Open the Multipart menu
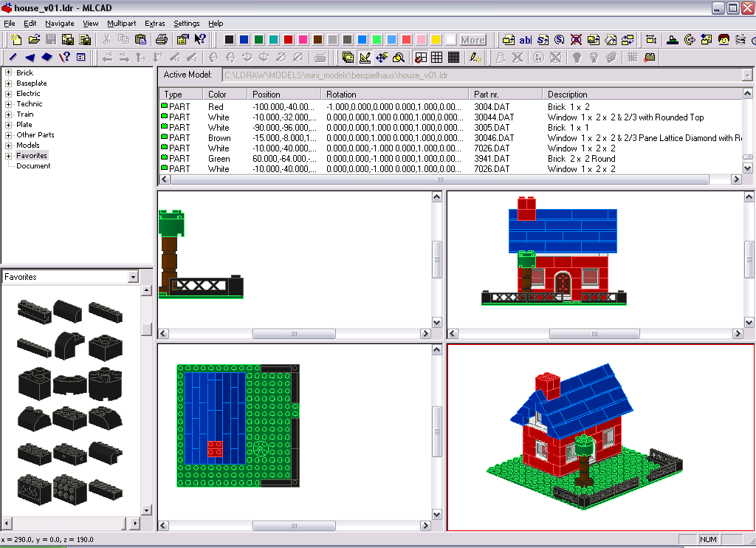Image resolution: width=756 pixels, height=548 pixels. (x=122, y=23)
